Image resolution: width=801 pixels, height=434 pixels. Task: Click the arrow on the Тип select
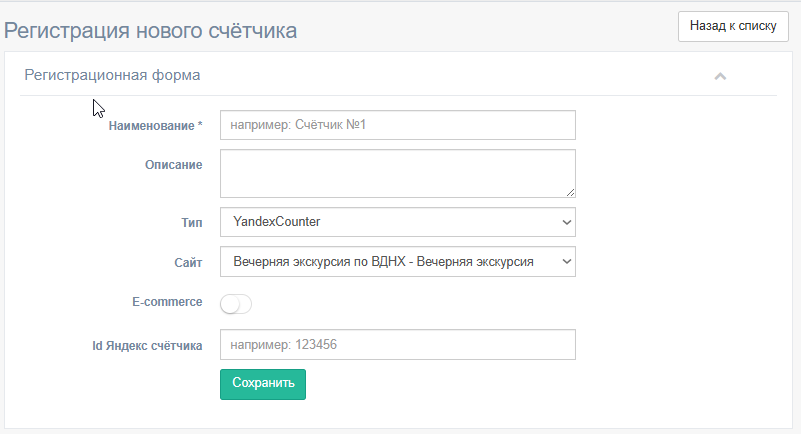(567, 222)
